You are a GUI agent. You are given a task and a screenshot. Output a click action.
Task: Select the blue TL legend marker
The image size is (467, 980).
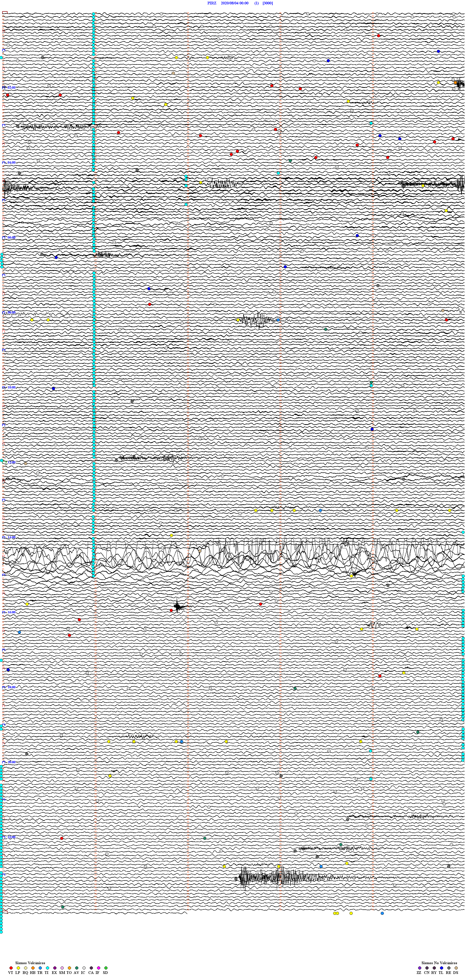click(441, 968)
